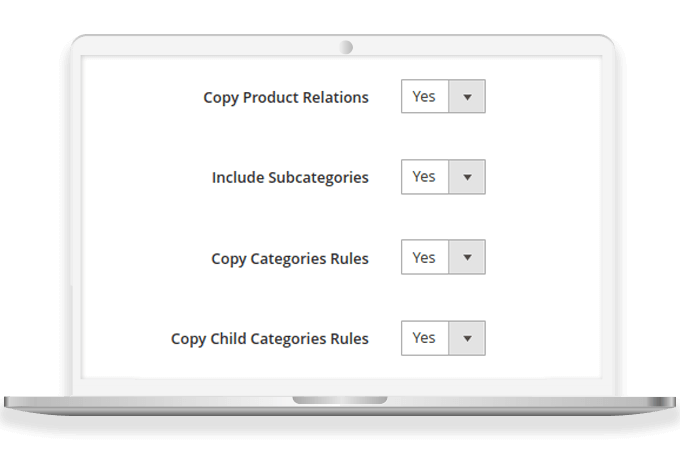Expand the Include Subcategories combo box
Image resolution: width=680 pixels, height=450 pixels.
click(443, 177)
